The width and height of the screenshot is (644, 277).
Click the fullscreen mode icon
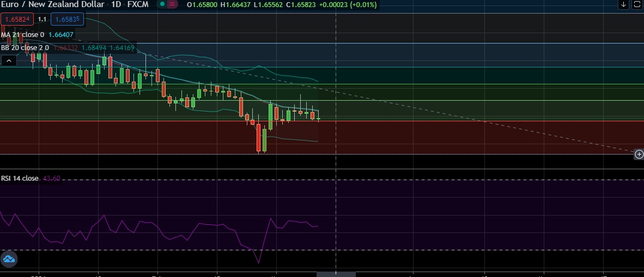[x=638, y=4]
